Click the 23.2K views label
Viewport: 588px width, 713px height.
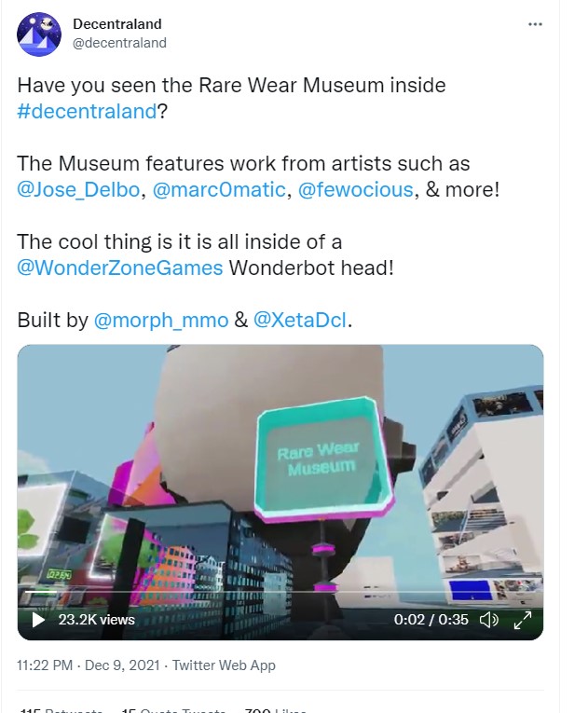96,619
